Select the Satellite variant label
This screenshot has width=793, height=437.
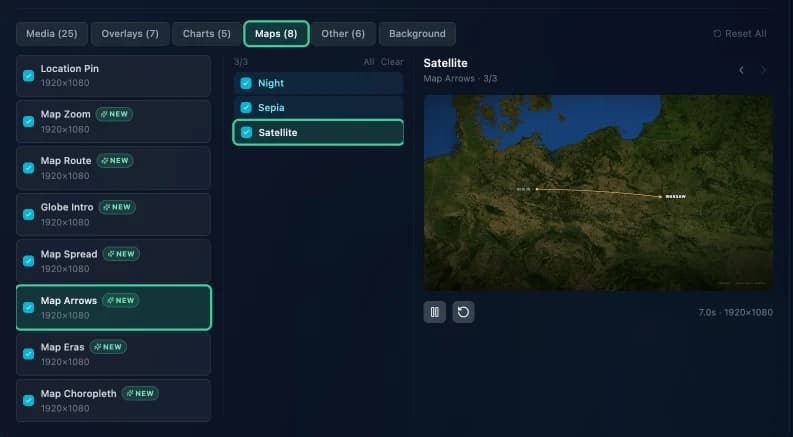(x=278, y=133)
